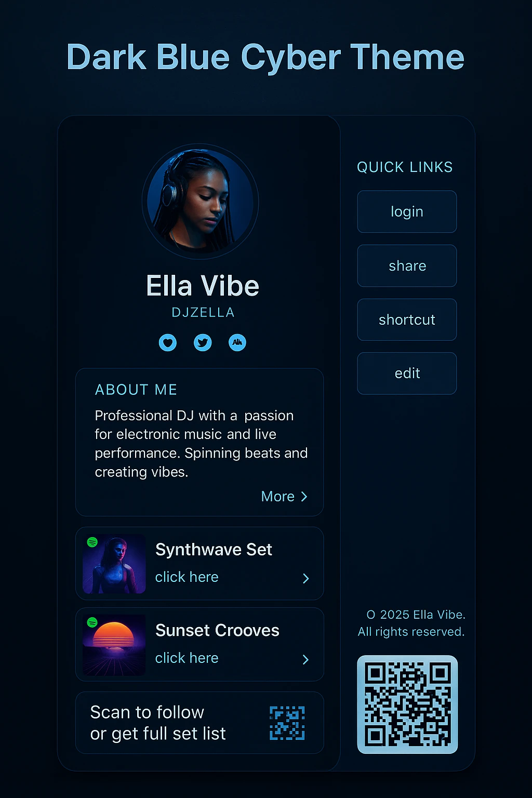Click Ella Vibe profile avatar
The image size is (532, 798).
point(201,202)
